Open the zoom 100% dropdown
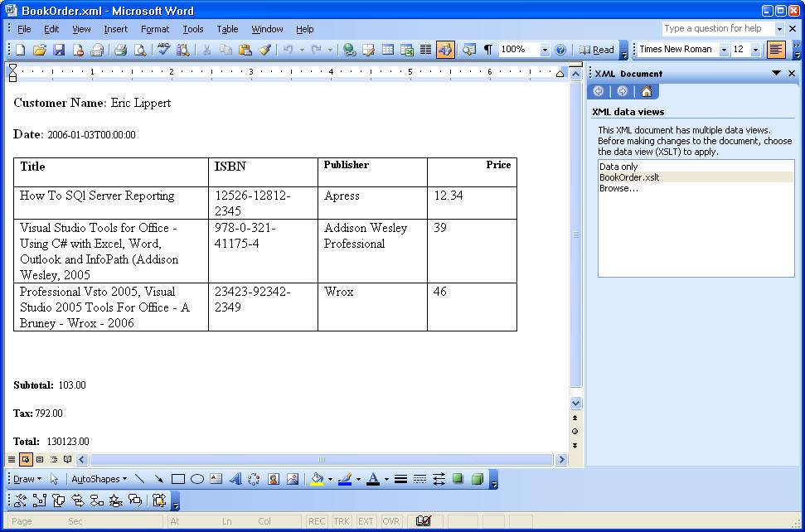The height and width of the screenshot is (532, 805). tap(545, 50)
